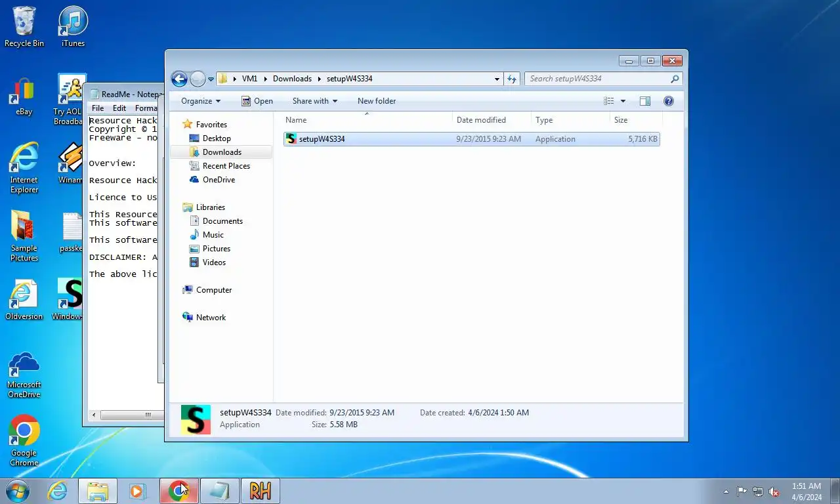Click Downloads in the address breadcrumb
This screenshot has height=504, width=840.
tap(292, 79)
